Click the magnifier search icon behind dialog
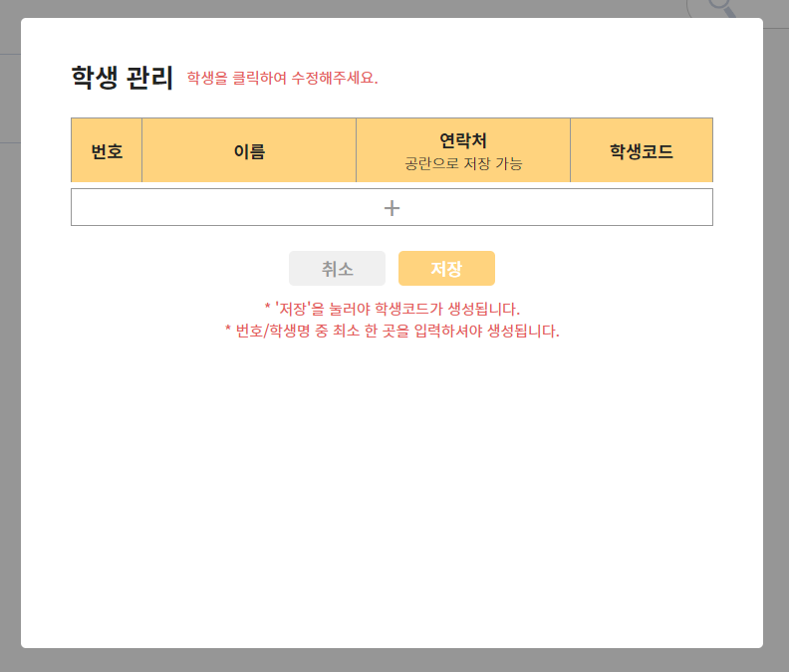 coord(721,7)
